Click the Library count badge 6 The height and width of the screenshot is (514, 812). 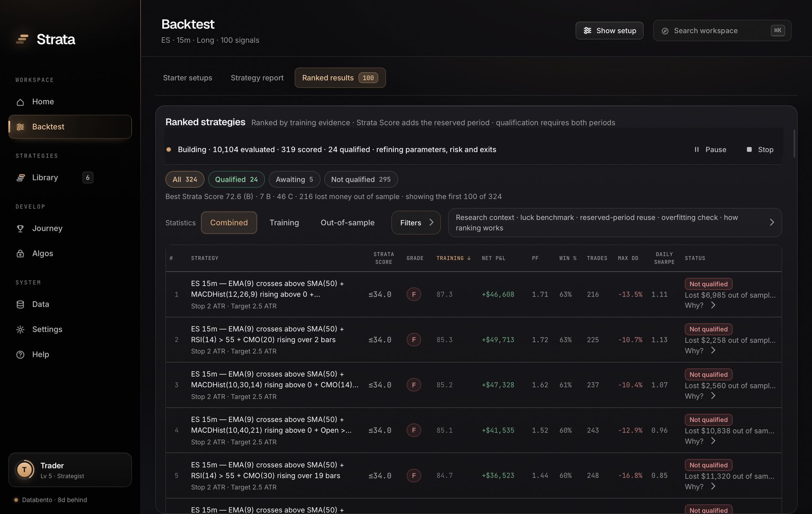[x=88, y=178]
